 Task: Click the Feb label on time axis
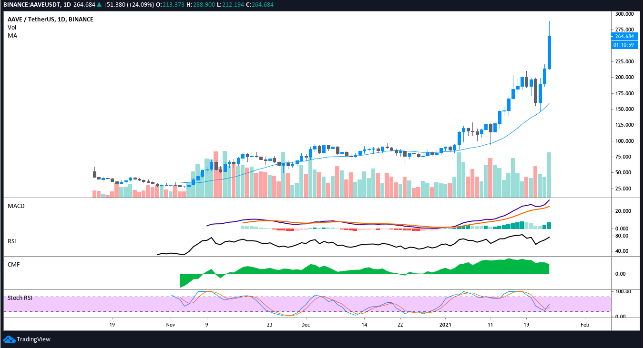click(585, 325)
